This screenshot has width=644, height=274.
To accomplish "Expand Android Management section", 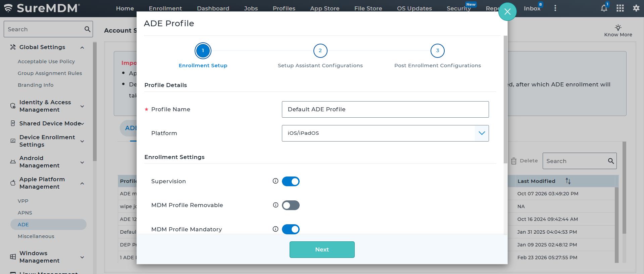I will (x=82, y=162).
